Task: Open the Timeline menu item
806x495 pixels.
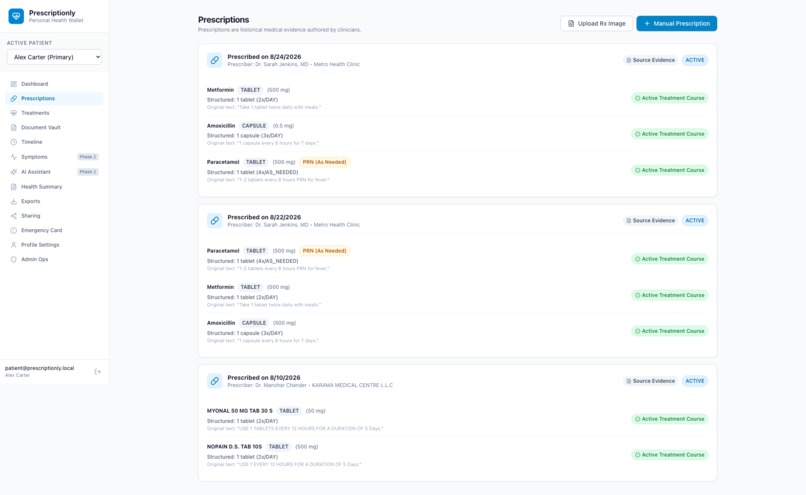Action: click(54, 142)
